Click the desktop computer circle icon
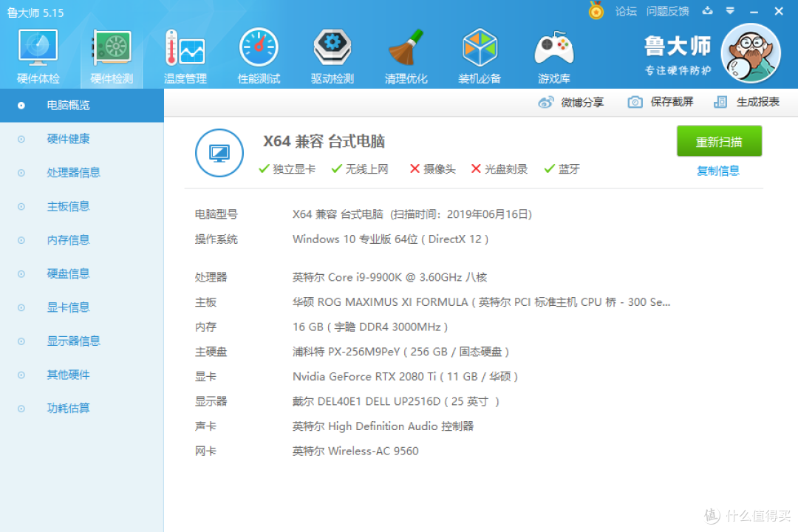The width and height of the screenshot is (798, 532). click(x=219, y=153)
